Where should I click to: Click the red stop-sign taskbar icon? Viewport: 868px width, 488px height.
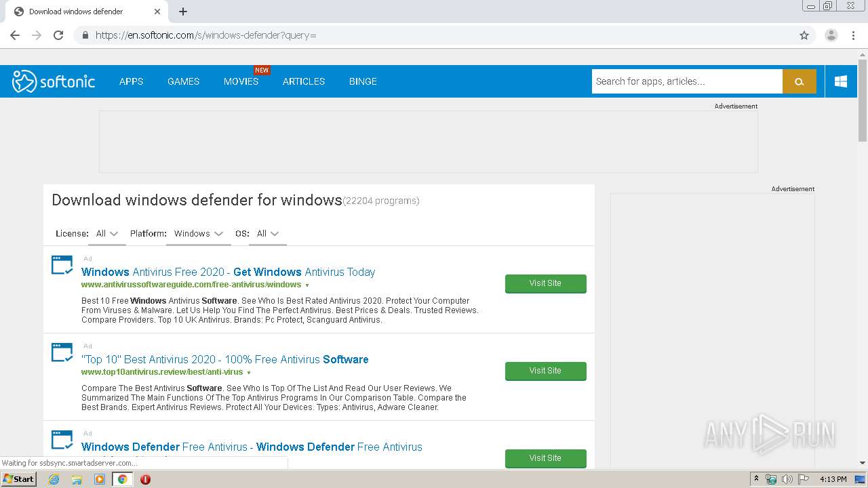coord(145,479)
